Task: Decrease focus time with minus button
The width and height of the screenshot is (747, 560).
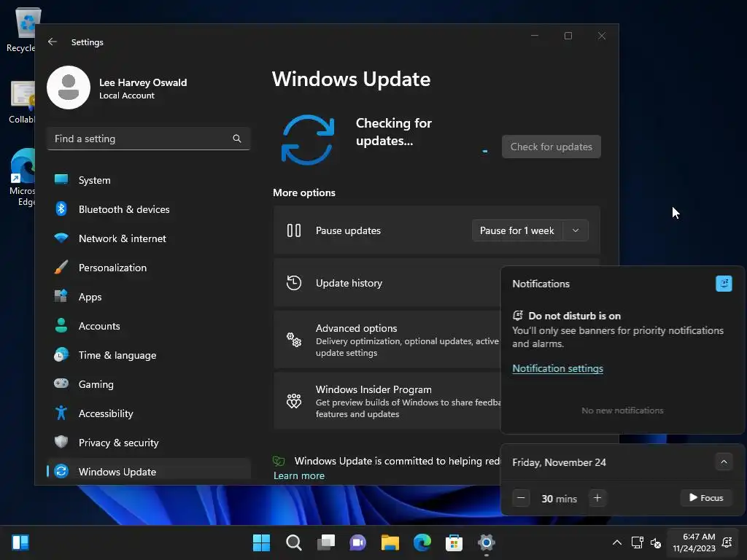Action: pos(521,498)
